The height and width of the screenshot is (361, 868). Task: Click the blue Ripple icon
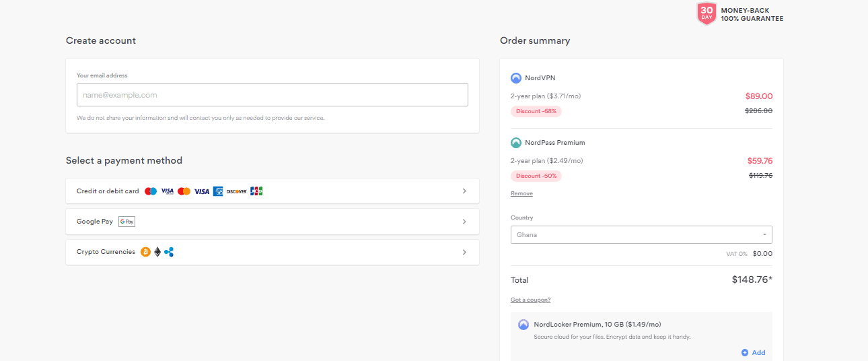click(169, 252)
